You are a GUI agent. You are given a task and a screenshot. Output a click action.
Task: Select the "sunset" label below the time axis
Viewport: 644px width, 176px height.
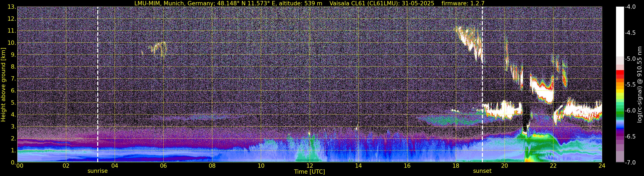[482, 171]
